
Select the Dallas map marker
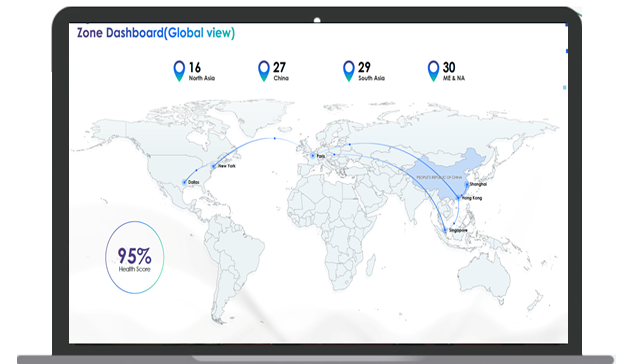184,182
